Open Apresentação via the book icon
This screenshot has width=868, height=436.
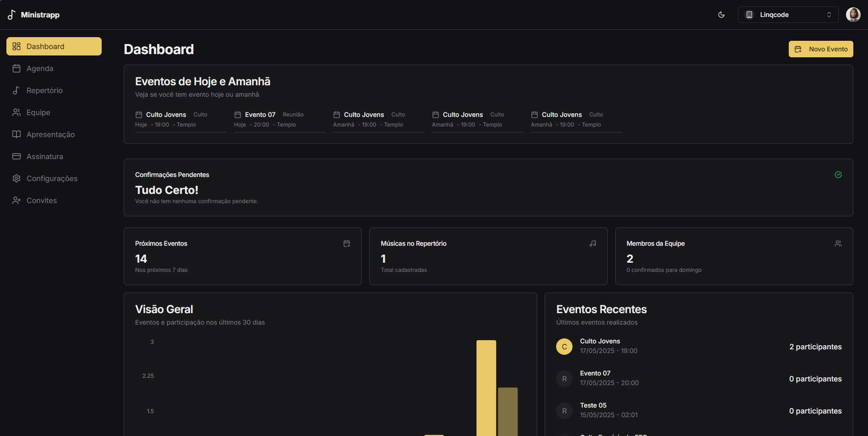pos(16,134)
